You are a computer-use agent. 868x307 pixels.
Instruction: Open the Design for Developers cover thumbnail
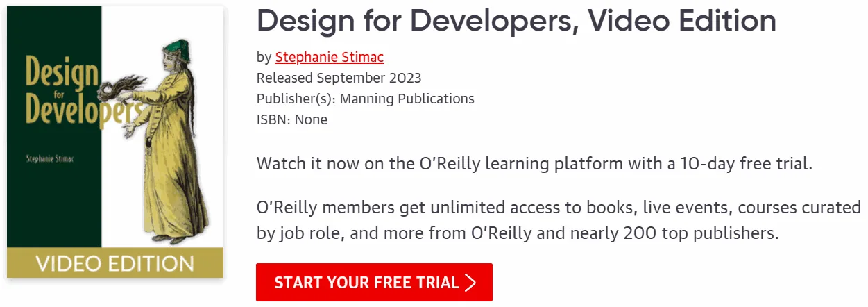click(x=115, y=142)
